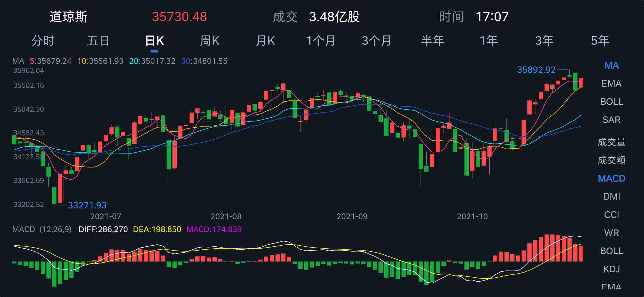Select the 五日 five-day tab
Image resolution: width=644 pixels, height=297 pixels.
click(x=98, y=41)
